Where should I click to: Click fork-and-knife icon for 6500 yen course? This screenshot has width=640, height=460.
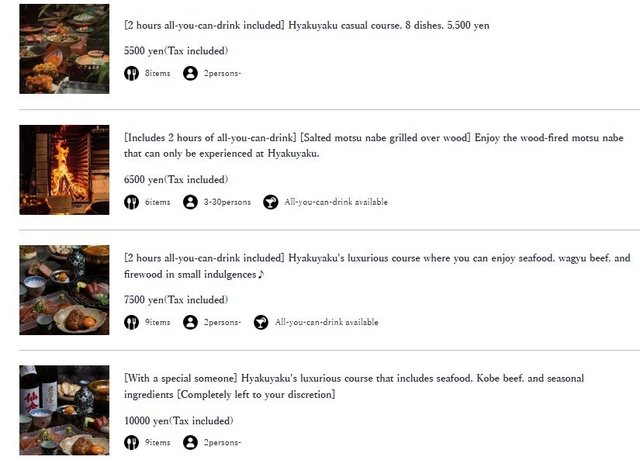131,202
